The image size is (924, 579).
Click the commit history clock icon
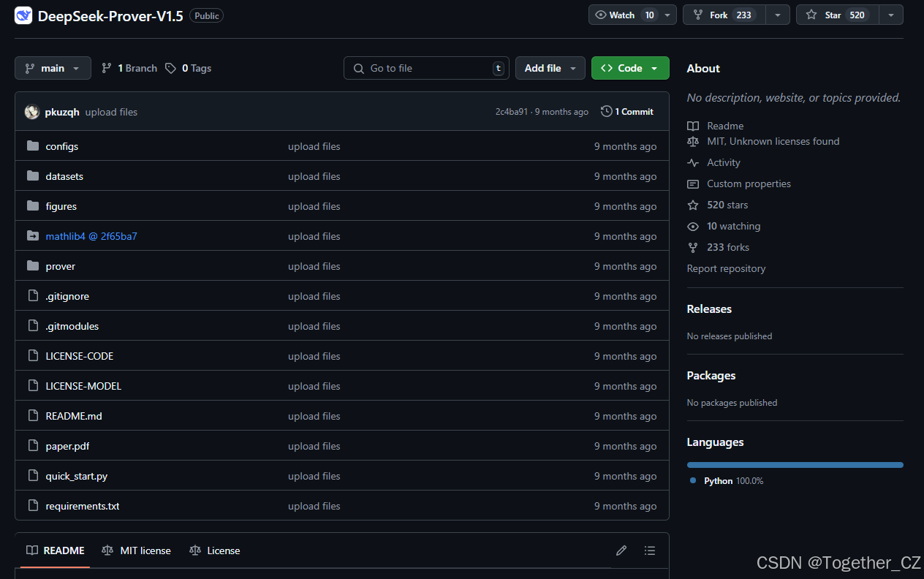tap(607, 112)
